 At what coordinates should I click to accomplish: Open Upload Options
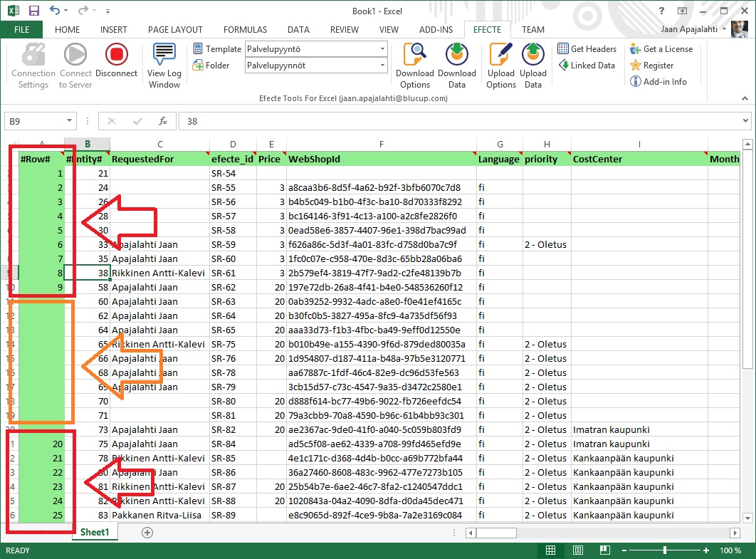click(501, 66)
